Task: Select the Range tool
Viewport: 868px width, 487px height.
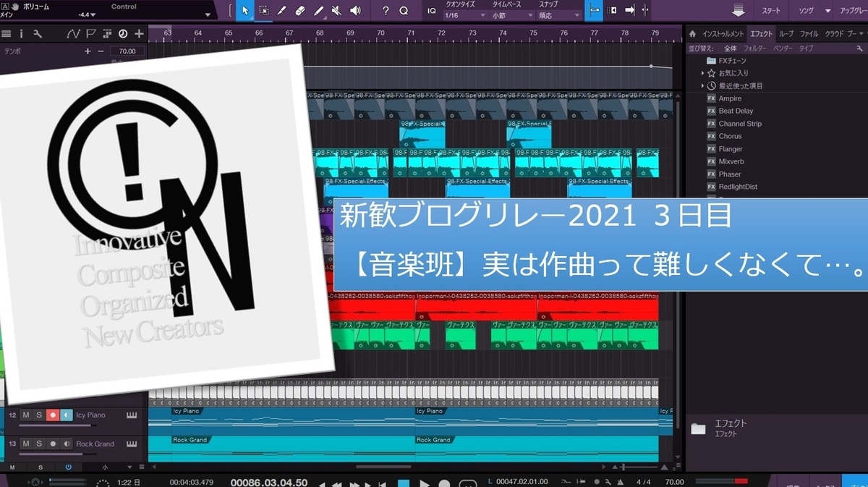Action: pos(263,11)
